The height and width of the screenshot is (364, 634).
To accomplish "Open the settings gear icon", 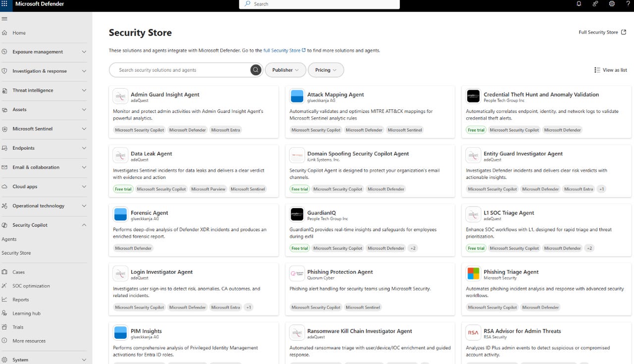I will click(612, 4).
